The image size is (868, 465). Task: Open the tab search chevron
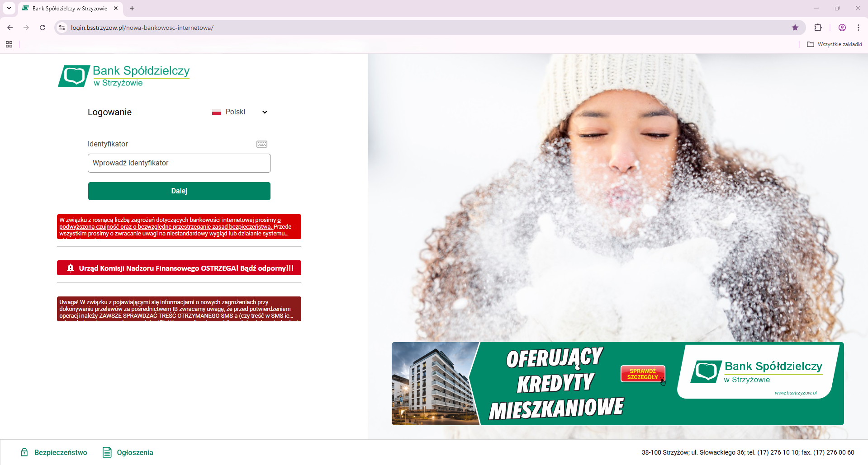click(x=9, y=8)
